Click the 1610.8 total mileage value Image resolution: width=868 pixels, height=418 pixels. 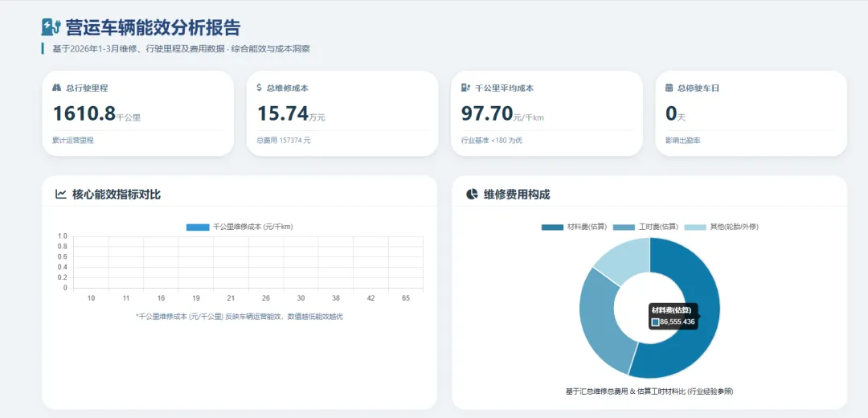tap(84, 113)
